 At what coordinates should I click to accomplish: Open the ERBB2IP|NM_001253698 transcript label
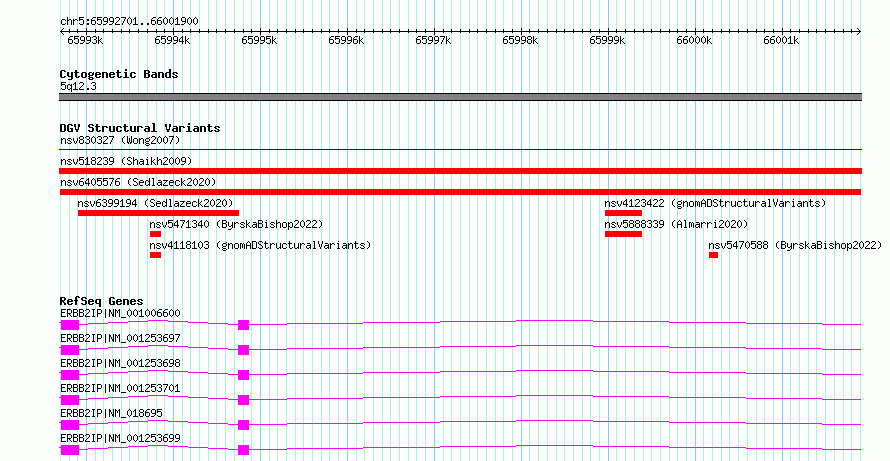120,363
